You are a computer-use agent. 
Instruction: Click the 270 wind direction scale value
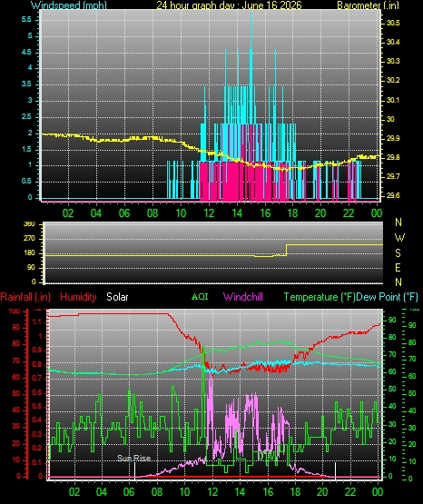(29, 239)
